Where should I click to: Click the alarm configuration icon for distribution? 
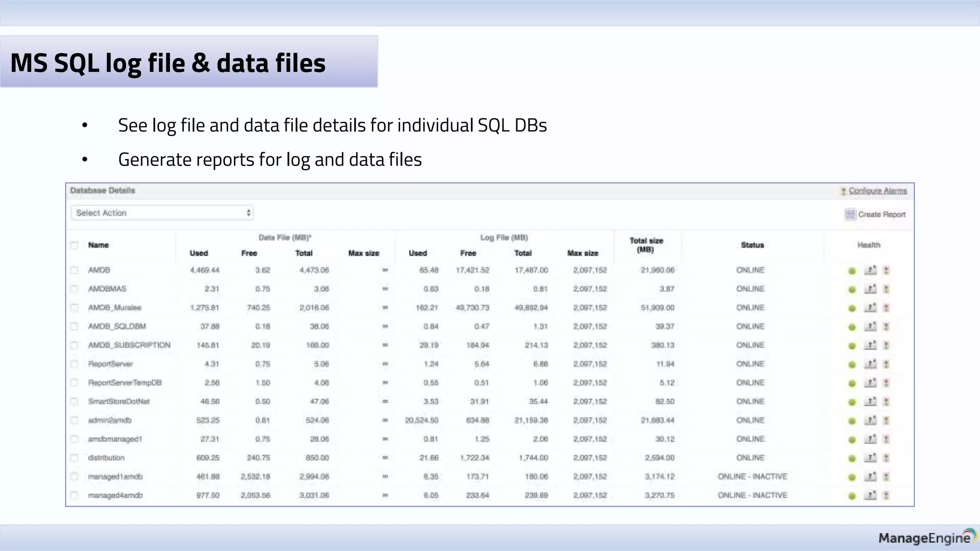[886, 458]
